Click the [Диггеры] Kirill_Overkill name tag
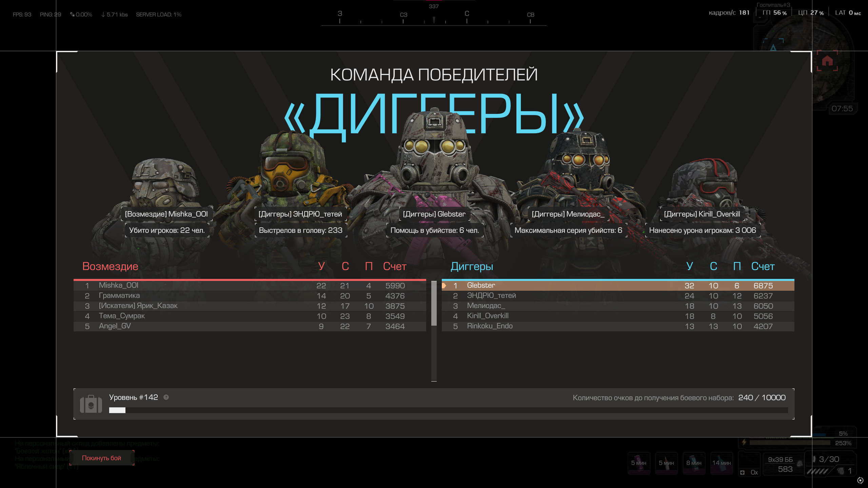 coord(702,214)
